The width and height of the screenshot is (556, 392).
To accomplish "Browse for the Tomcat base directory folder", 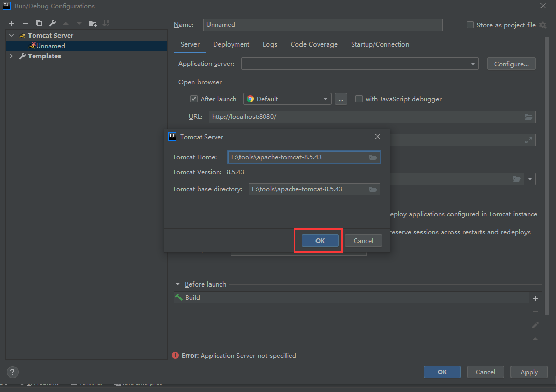I will pos(373,189).
